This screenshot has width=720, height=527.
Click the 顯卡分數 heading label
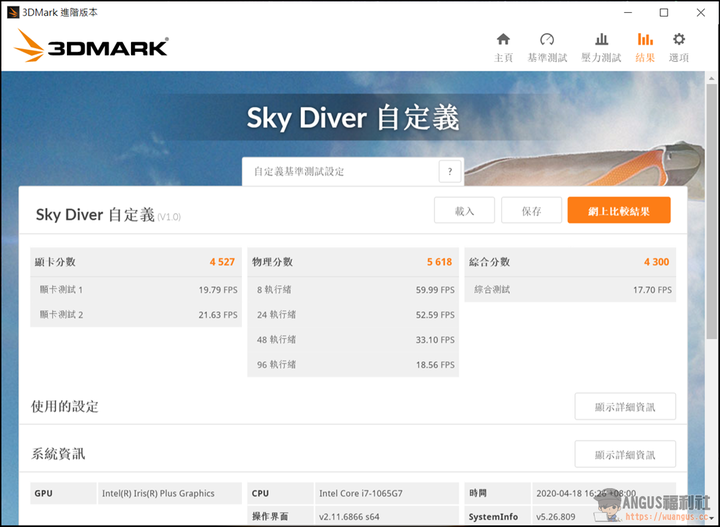(x=55, y=262)
